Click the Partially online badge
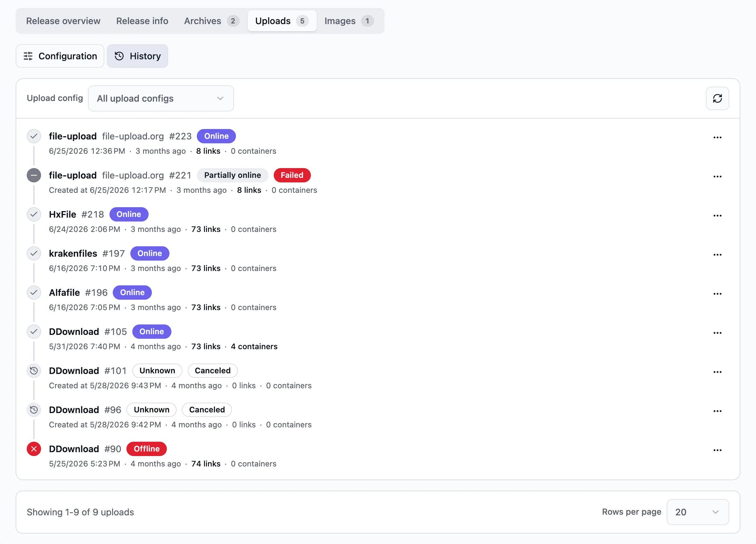The image size is (756, 544). click(x=232, y=175)
